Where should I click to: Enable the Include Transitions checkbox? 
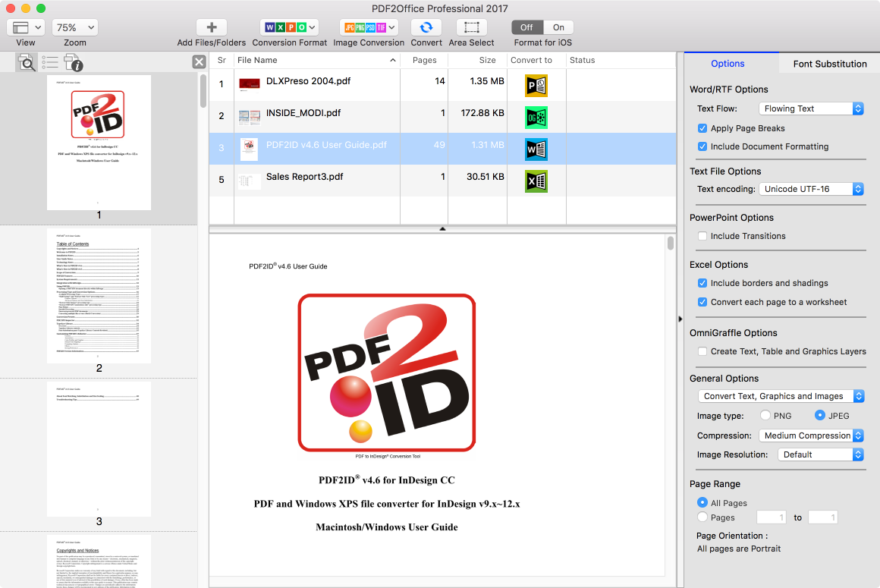(x=702, y=236)
